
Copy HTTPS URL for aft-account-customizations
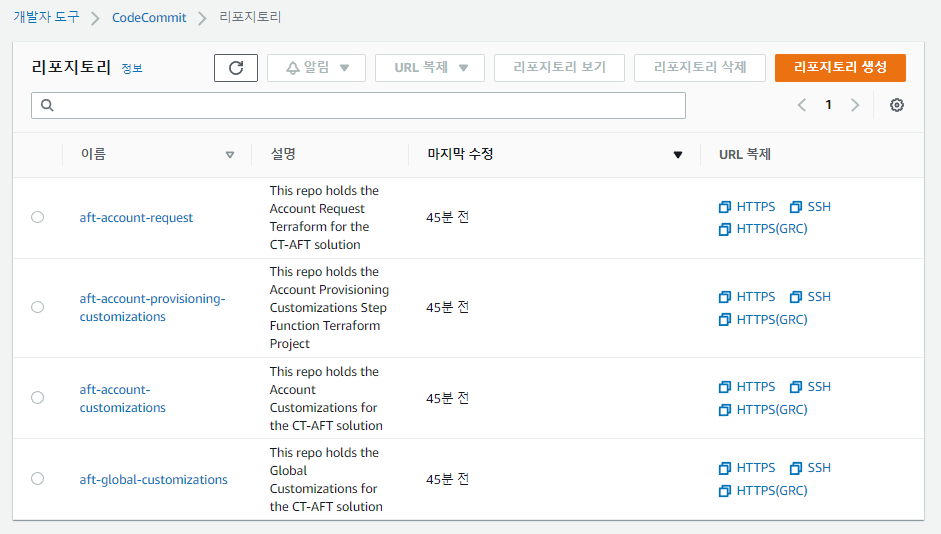747,386
